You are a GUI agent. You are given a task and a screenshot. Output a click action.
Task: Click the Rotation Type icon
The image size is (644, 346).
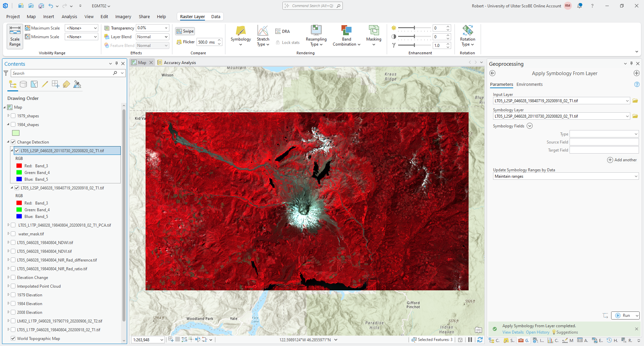[x=468, y=31]
